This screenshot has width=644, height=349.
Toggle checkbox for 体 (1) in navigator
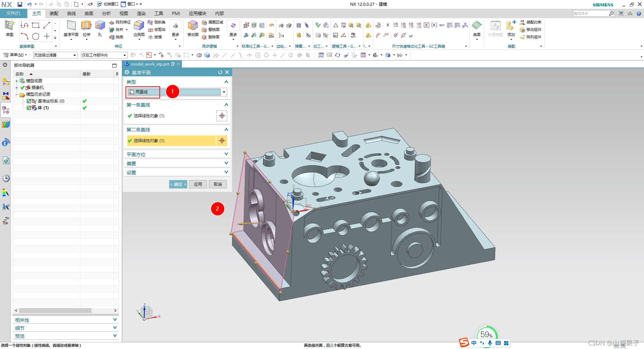point(29,108)
